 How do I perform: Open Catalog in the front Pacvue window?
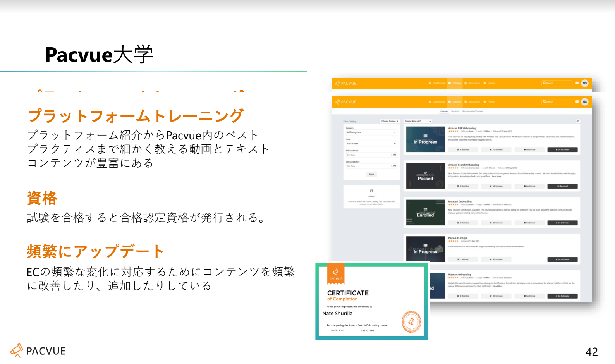pyautogui.click(x=455, y=102)
